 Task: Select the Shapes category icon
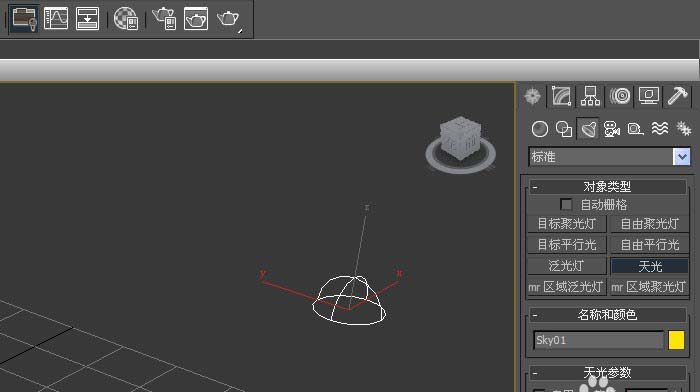(x=564, y=129)
